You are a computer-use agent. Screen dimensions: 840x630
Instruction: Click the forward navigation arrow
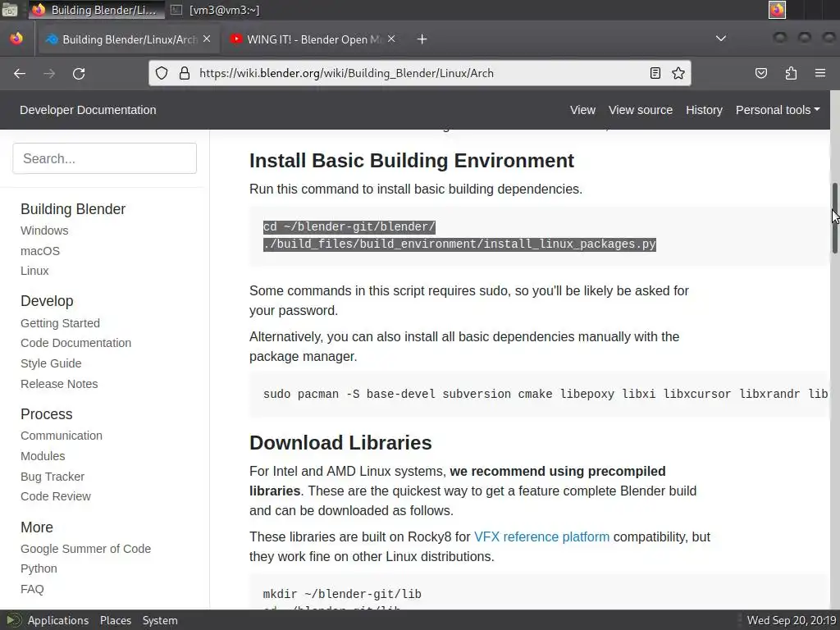click(49, 73)
